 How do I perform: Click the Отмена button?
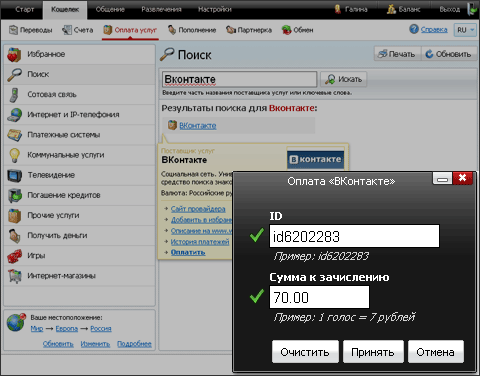click(436, 352)
